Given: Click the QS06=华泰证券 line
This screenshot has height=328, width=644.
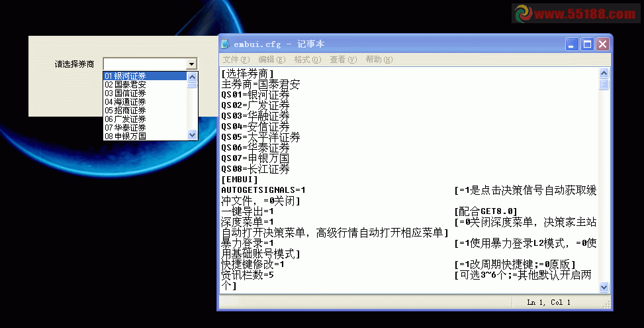Looking at the screenshot, I should point(255,148).
